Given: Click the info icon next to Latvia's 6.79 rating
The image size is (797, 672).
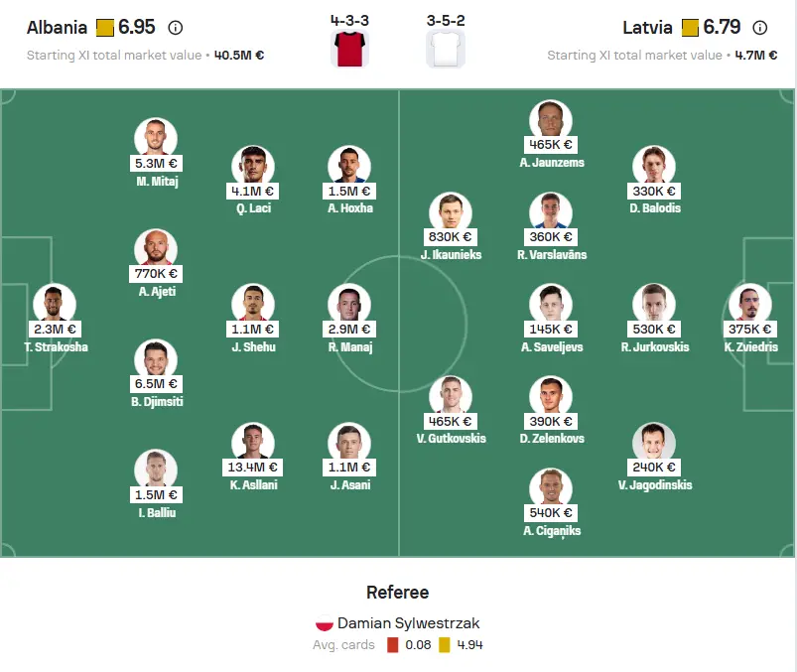Looking at the screenshot, I should pyautogui.click(x=760, y=28).
